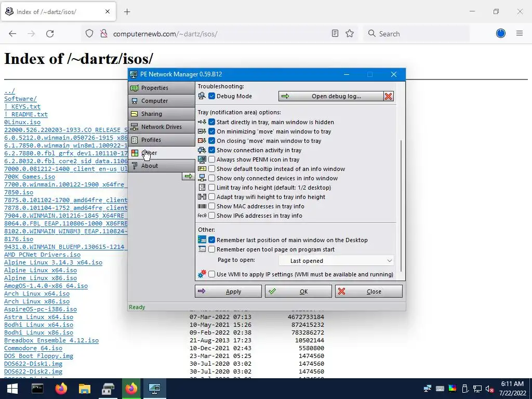Enable Show IPv6 addresses in tray info
532x399 pixels.
pyautogui.click(x=212, y=216)
